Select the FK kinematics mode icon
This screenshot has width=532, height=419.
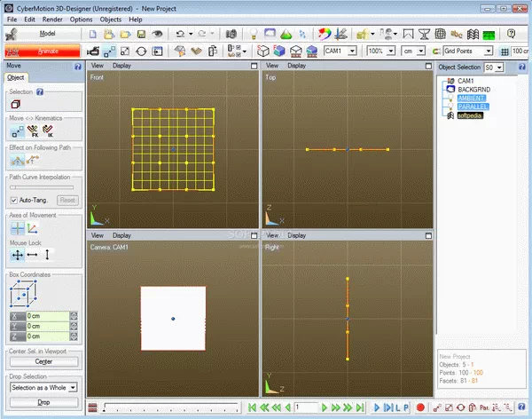(35, 131)
